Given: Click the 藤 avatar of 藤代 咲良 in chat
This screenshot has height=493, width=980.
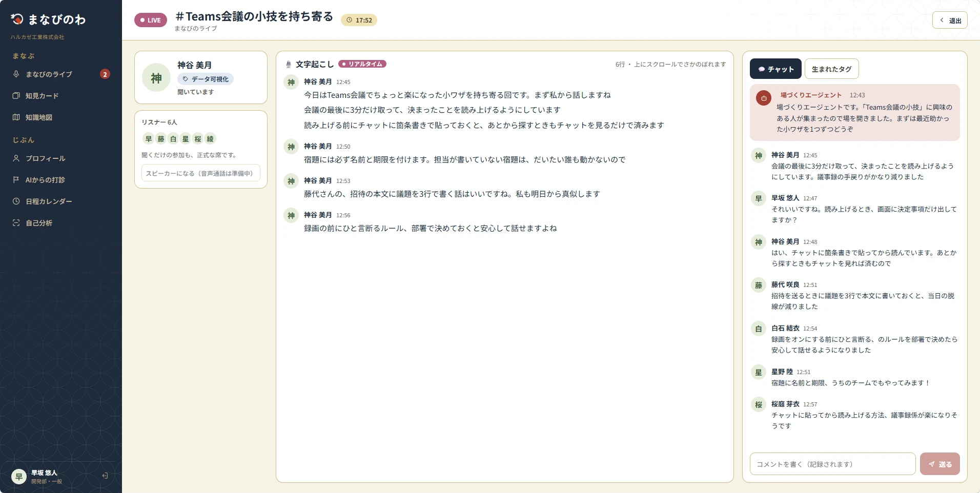Looking at the screenshot, I should point(759,285).
